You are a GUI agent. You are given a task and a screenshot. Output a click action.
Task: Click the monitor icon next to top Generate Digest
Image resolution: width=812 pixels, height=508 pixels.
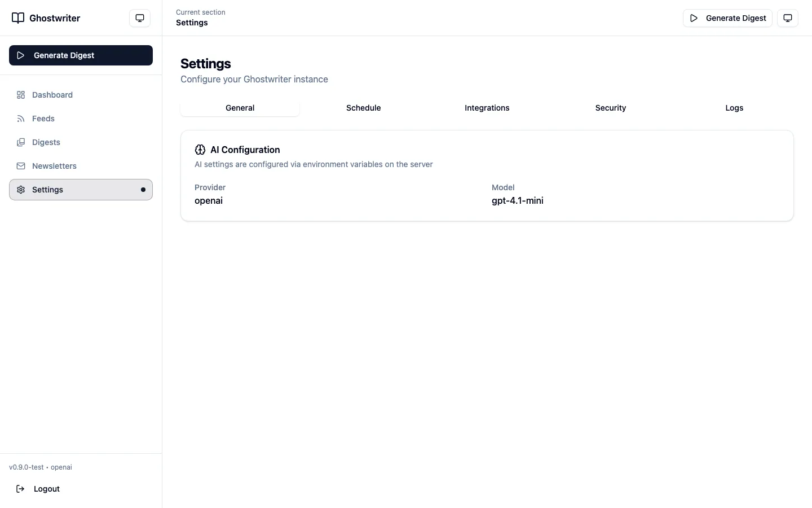[788, 17]
